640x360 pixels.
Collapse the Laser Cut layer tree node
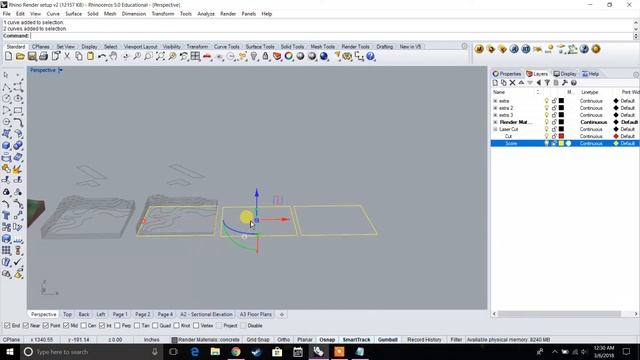(x=495, y=129)
